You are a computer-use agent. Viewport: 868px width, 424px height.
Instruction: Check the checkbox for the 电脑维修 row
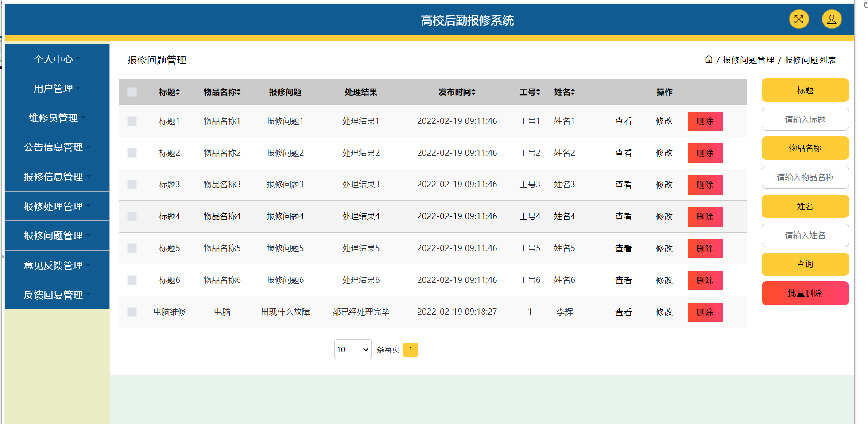[x=132, y=312]
